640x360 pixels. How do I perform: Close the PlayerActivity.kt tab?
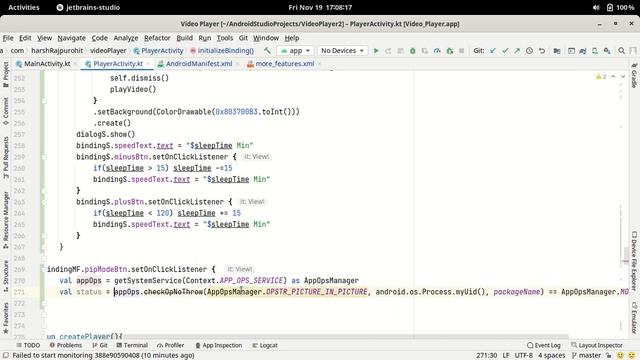click(148, 64)
